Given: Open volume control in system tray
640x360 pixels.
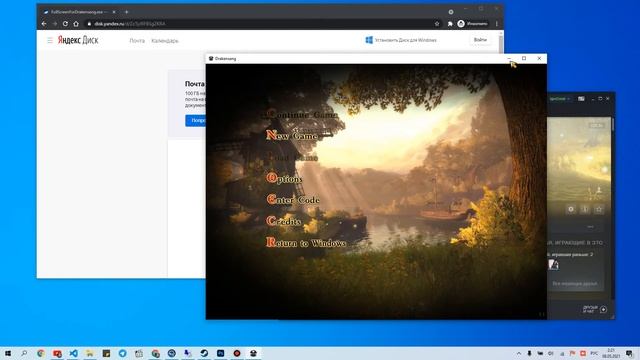Looking at the screenshot, I should pyautogui.click(x=551, y=353).
